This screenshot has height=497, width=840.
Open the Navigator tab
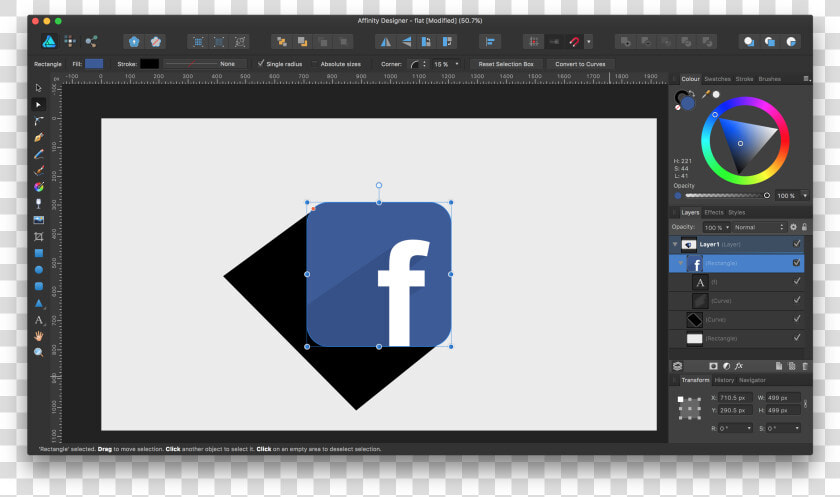pos(752,380)
